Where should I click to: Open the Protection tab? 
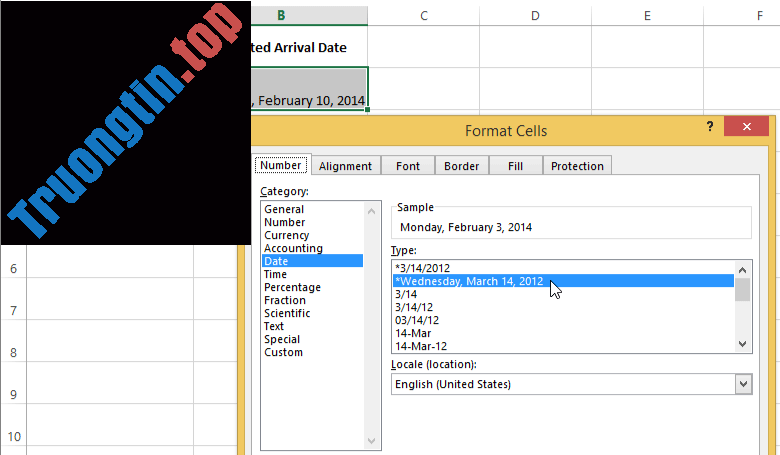[x=577, y=166]
